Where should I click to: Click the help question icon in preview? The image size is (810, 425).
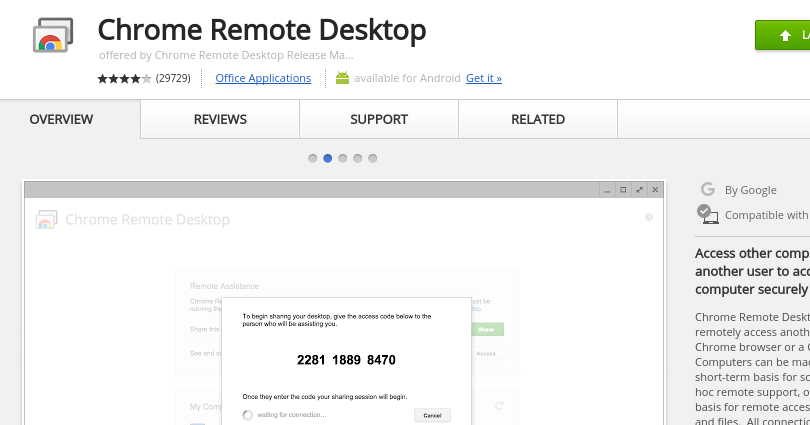pyautogui.click(x=649, y=217)
